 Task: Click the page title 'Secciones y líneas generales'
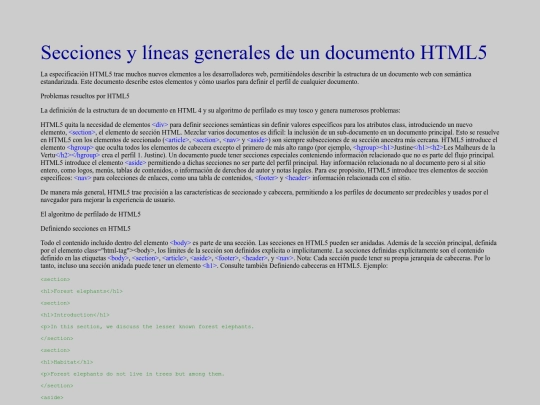(x=264, y=52)
